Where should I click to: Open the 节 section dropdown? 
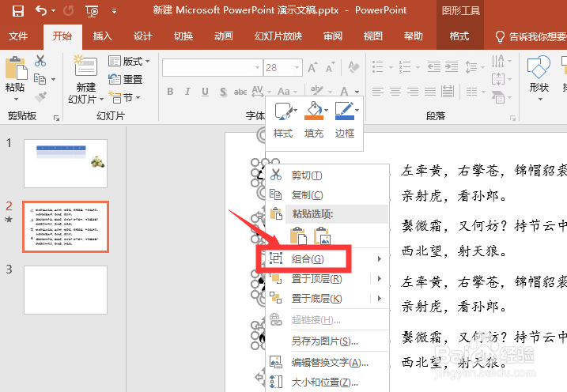[x=125, y=97]
